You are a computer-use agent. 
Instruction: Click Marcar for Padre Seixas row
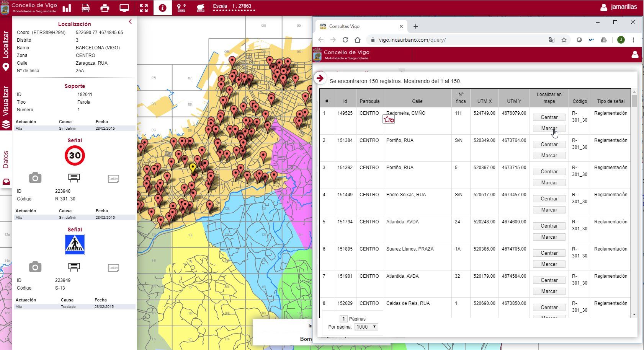tap(549, 210)
